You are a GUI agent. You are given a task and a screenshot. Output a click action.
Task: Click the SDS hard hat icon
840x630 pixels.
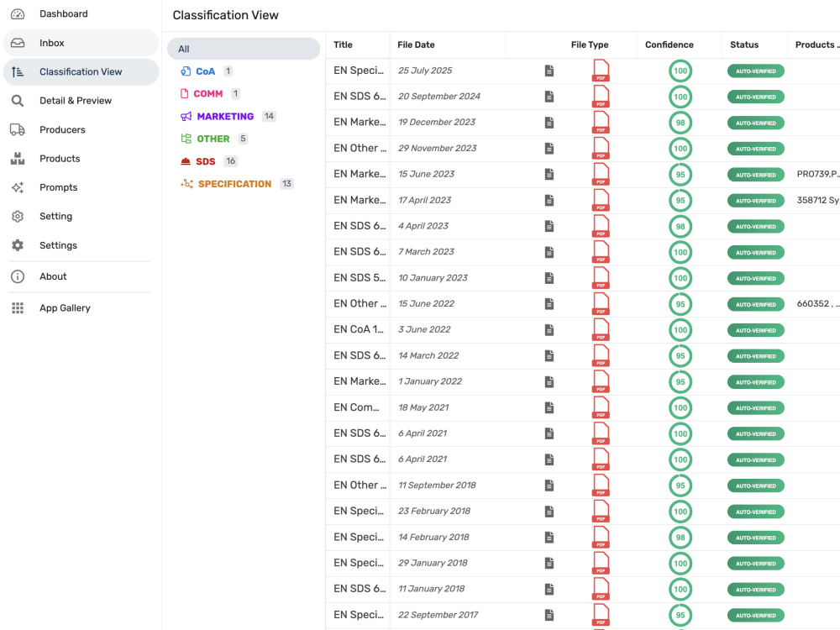[x=186, y=161]
